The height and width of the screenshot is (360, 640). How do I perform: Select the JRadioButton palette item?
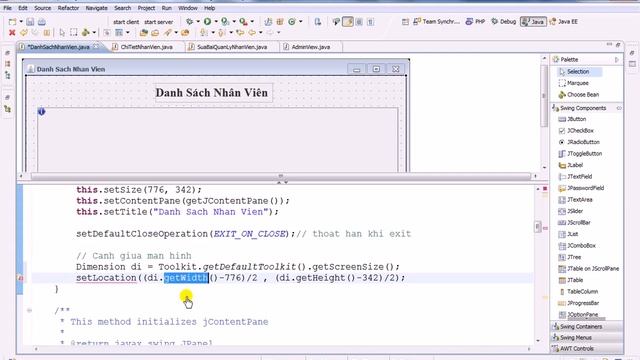(579, 142)
